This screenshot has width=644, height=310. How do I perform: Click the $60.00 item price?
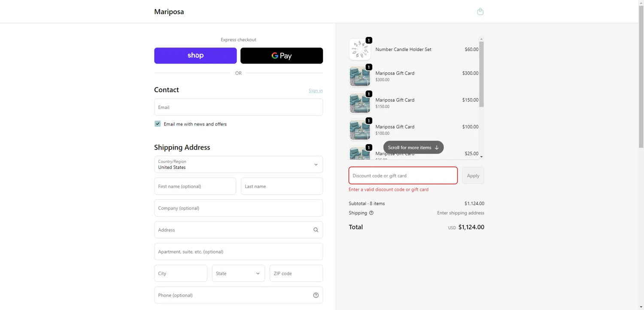471,49
